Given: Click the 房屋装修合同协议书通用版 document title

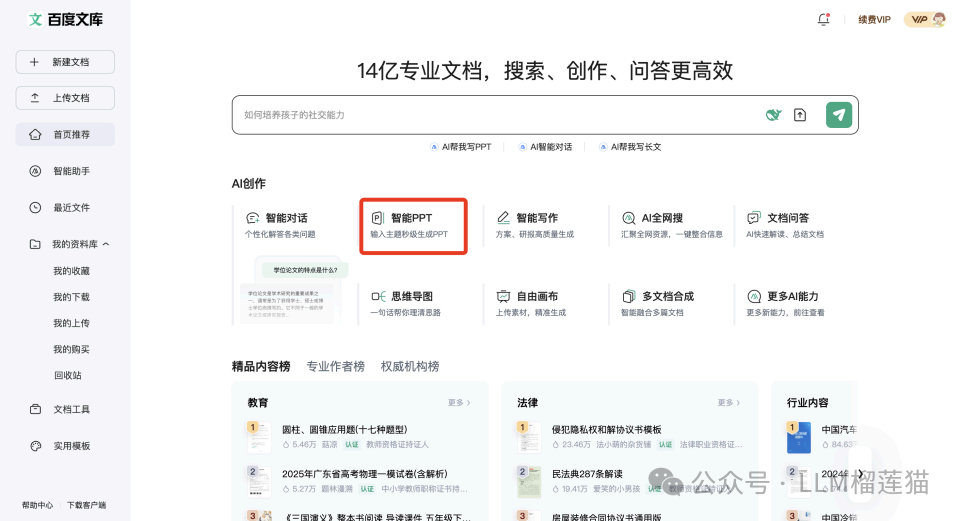Looking at the screenshot, I should [x=607, y=517].
